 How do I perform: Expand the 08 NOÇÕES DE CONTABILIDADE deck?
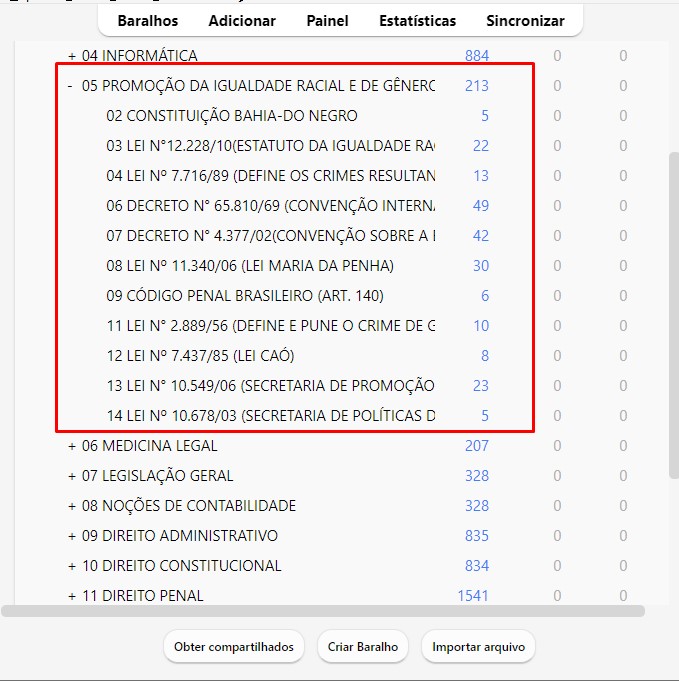[x=72, y=506]
